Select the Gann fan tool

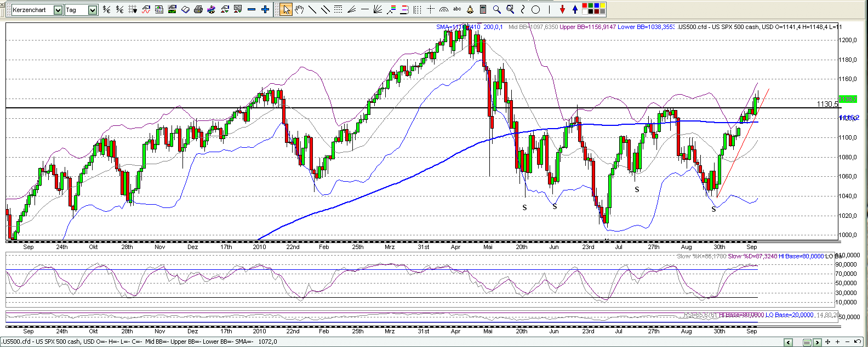[x=378, y=9]
